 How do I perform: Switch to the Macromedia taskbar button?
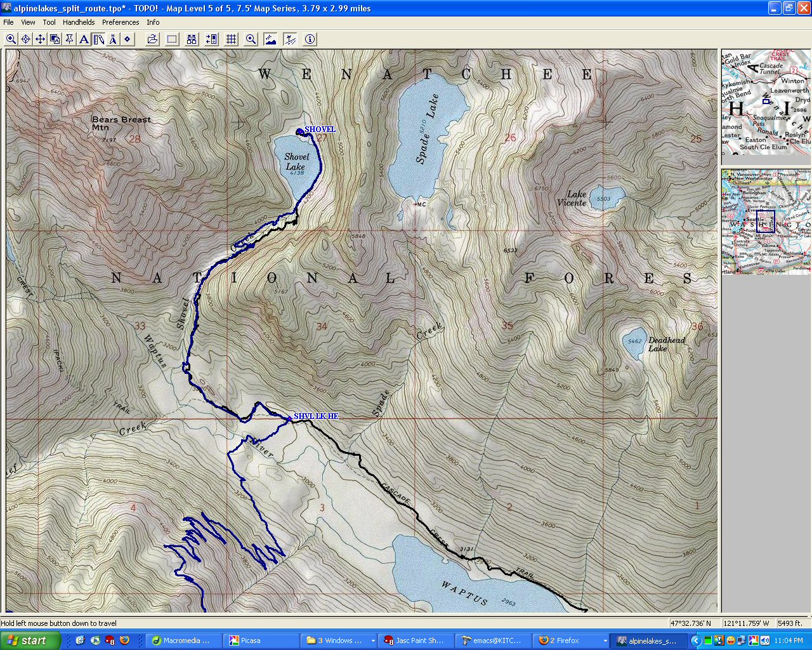click(x=184, y=640)
